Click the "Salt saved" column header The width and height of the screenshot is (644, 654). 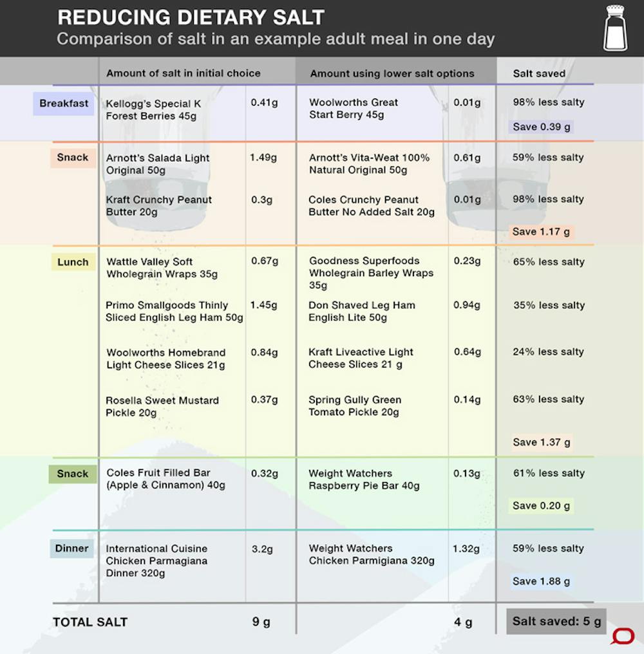click(539, 73)
